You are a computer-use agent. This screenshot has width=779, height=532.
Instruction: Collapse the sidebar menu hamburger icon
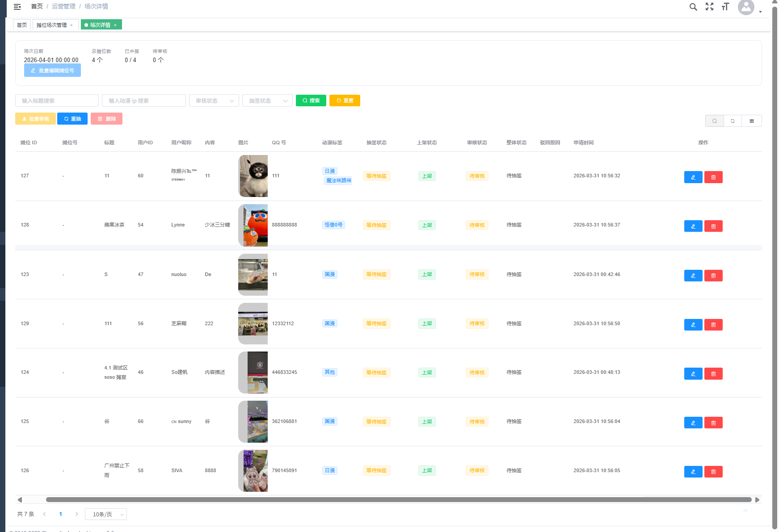(17, 7)
